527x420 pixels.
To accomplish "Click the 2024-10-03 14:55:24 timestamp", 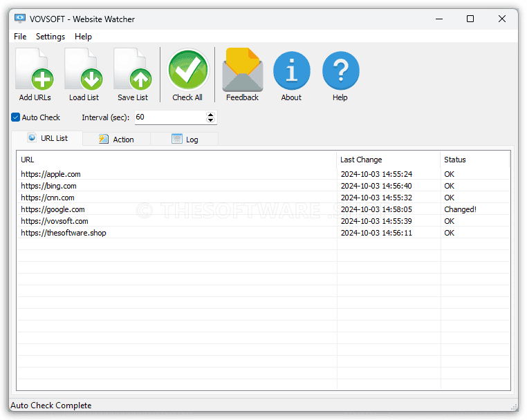I will pyautogui.click(x=376, y=174).
